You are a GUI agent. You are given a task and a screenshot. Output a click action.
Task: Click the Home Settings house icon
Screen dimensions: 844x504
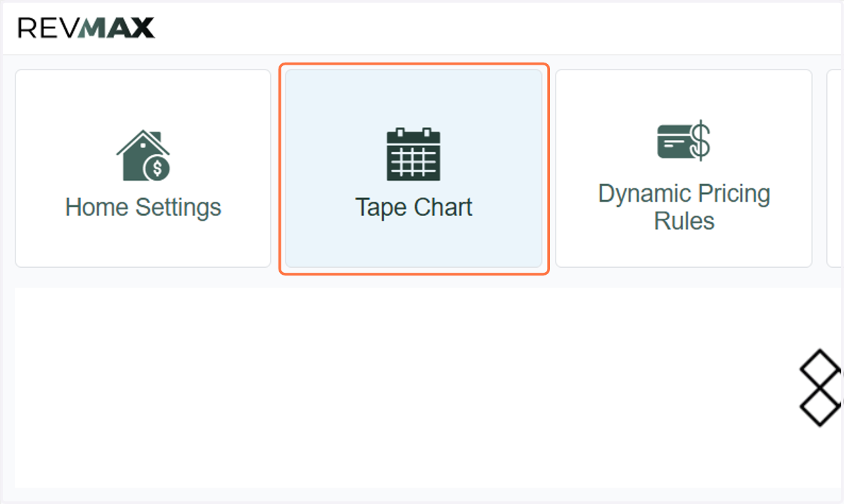tap(143, 155)
